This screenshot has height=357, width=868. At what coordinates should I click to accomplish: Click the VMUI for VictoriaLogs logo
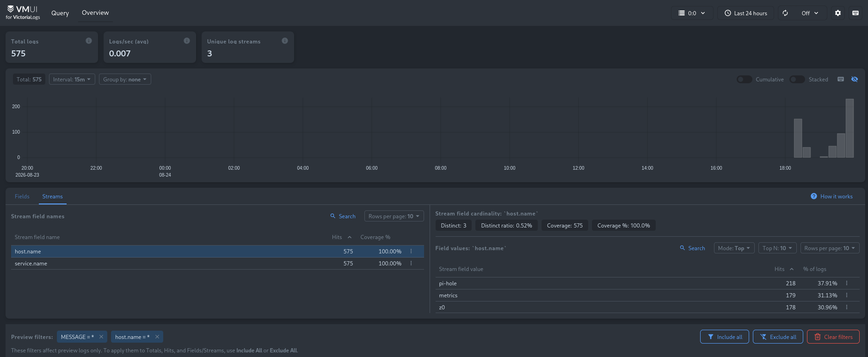pos(23,12)
